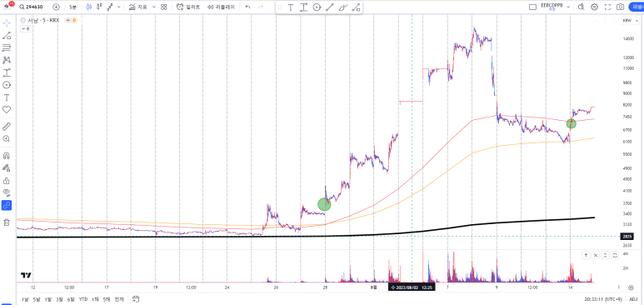Select the Text tool in left sidebar
This screenshot has height=305, width=644.
click(7, 97)
